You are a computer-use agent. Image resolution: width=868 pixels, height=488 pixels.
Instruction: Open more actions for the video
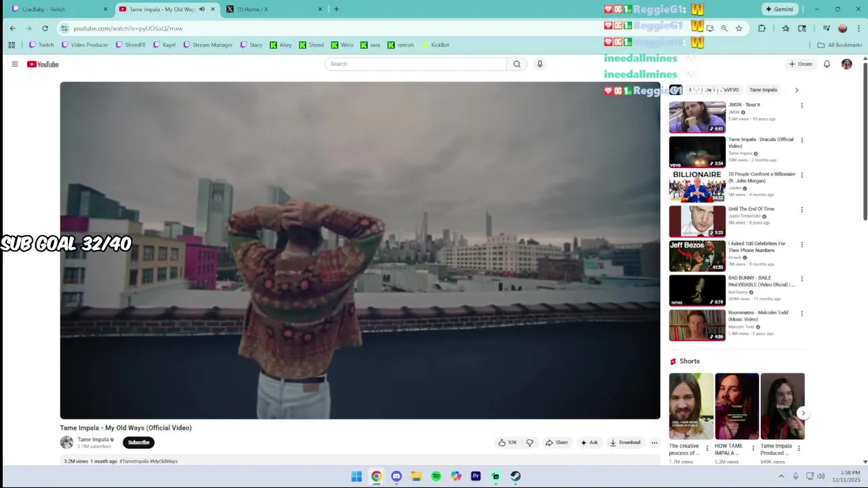[x=654, y=443]
